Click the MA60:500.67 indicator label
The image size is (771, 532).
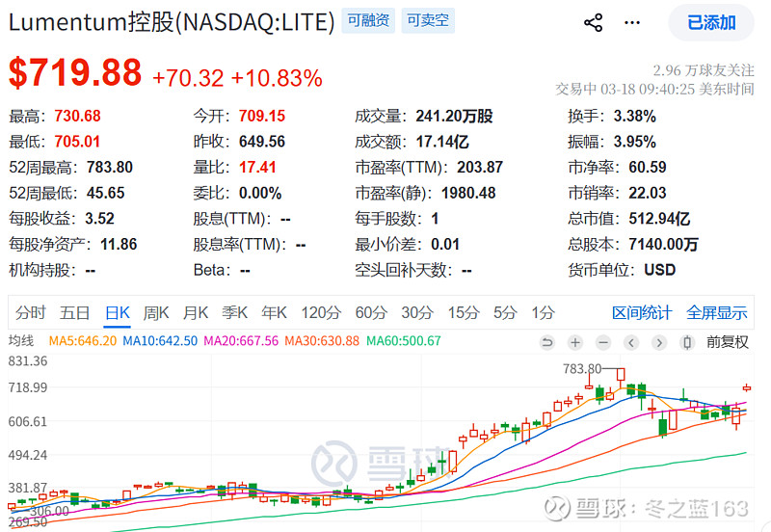coord(404,341)
